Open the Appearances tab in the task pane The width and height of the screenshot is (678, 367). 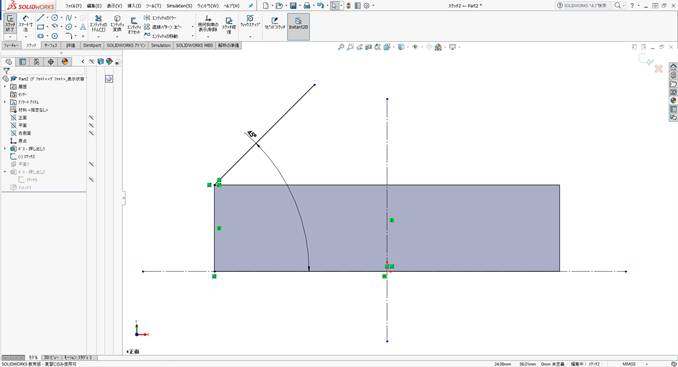673,100
